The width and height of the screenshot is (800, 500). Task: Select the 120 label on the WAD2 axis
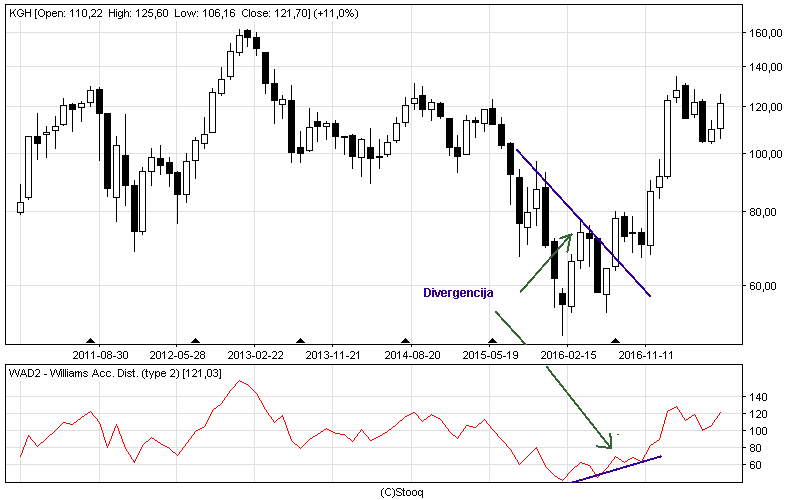(x=758, y=414)
